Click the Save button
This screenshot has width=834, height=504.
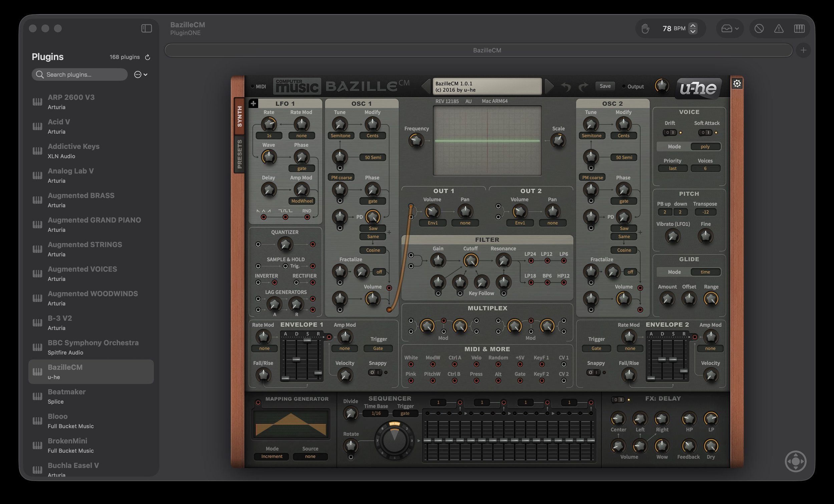[x=605, y=86]
